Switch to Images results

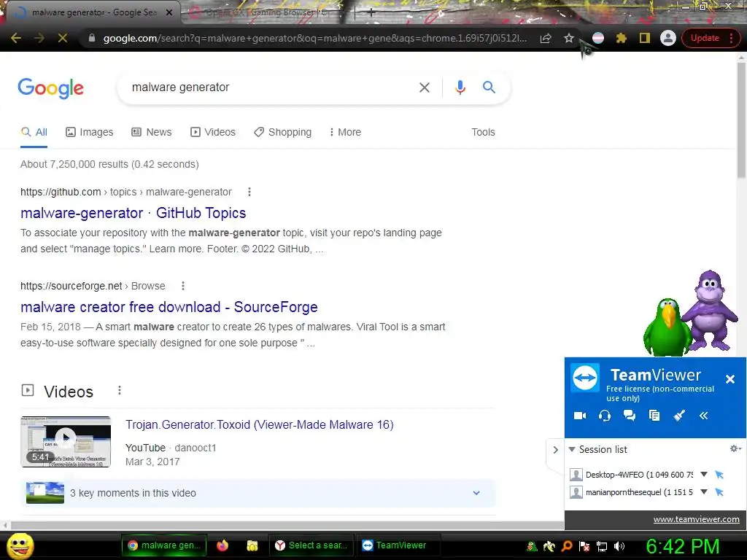click(x=90, y=132)
